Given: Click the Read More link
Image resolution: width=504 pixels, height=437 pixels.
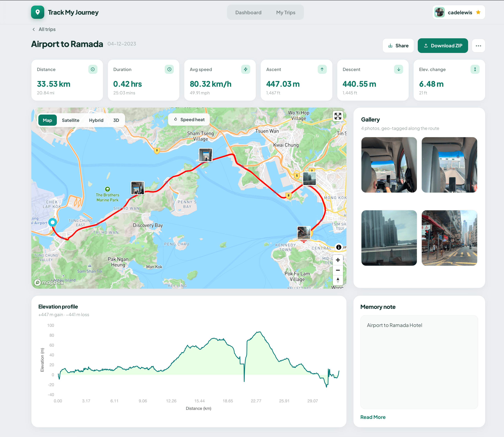Looking at the screenshot, I should (373, 417).
